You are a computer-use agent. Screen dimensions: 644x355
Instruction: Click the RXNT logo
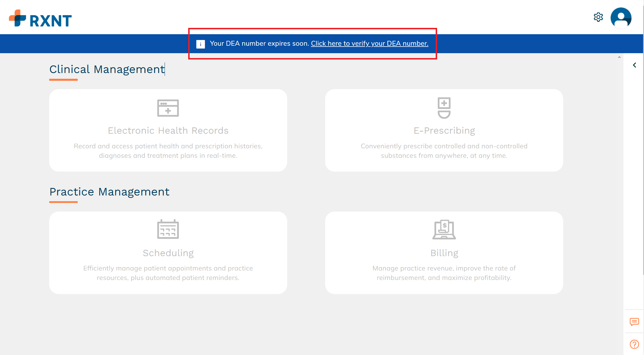pos(40,18)
